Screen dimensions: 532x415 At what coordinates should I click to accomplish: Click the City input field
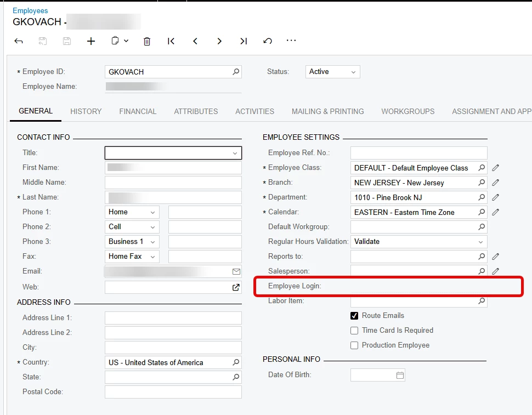click(x=173, y=348)
